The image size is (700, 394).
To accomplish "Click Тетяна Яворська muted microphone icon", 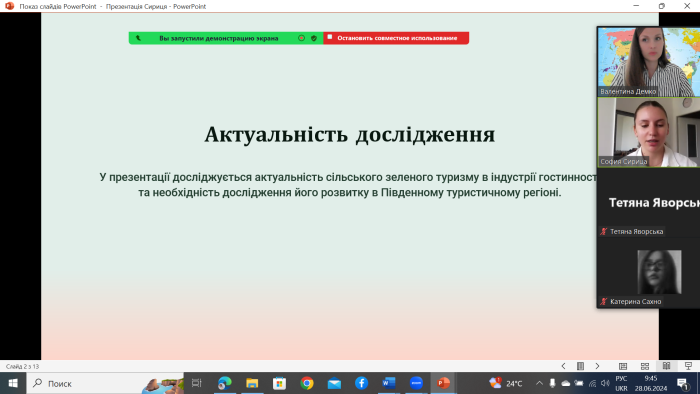I will (604, 231).
